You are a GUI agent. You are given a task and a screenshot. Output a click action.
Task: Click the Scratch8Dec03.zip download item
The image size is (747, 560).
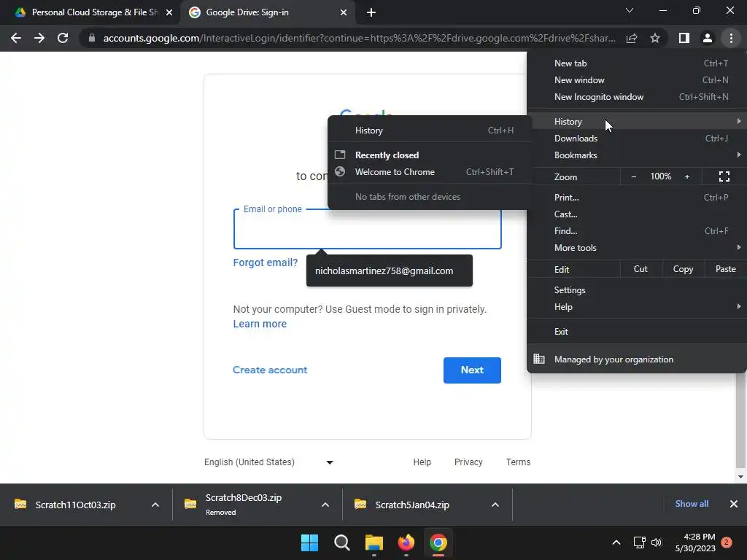244,505
